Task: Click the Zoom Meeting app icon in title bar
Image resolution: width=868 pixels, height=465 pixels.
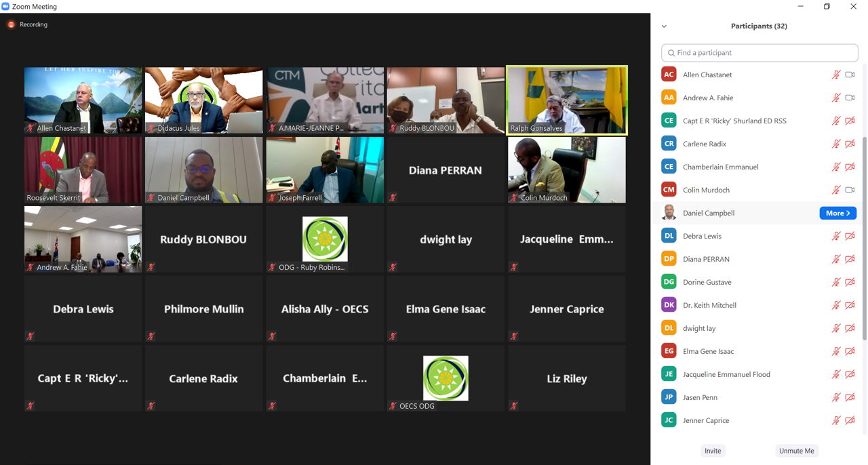Action: click(5, 6)
